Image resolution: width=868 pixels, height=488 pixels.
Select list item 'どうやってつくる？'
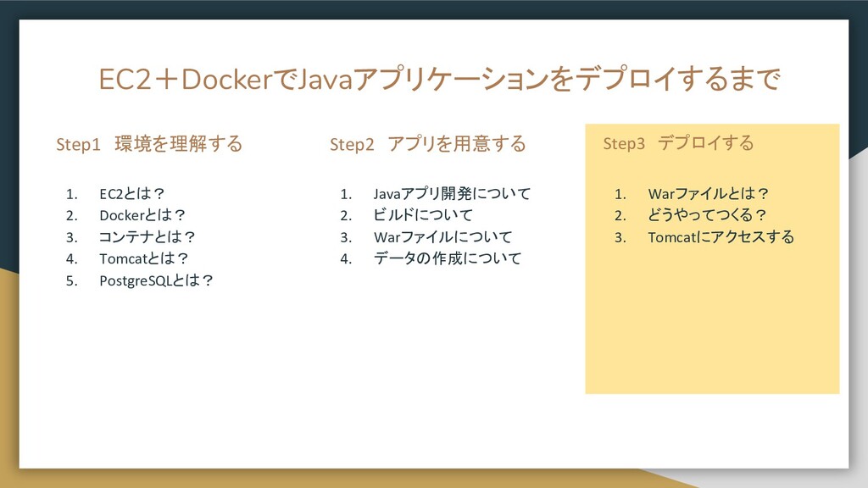(707, 215)
